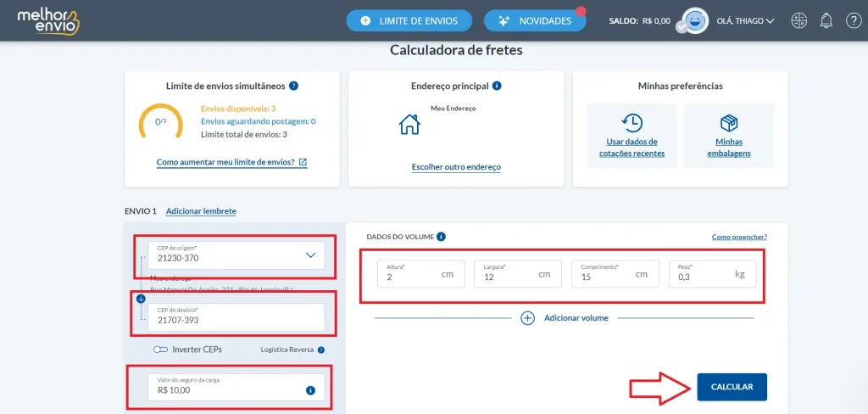Click the info icon beside Endereço principal
The image size is (868, 414).
click(x=497, y=86)
